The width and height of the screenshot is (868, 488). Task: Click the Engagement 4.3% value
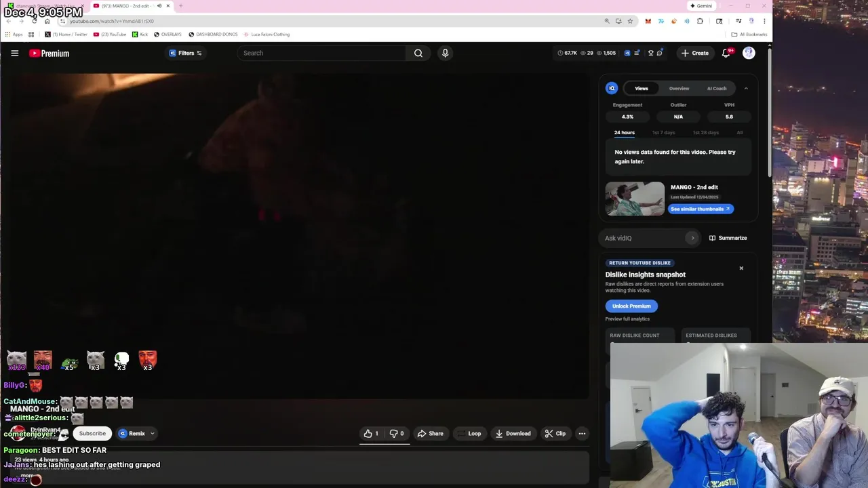point(627,117)
